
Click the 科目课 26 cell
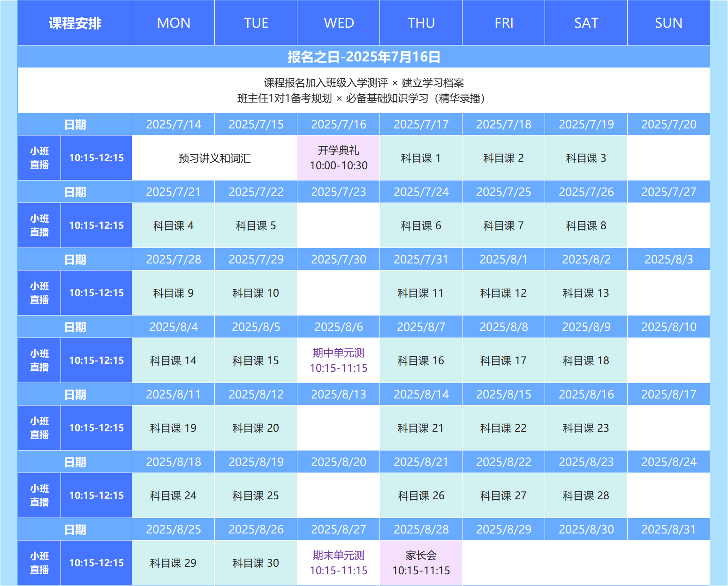tap(421, 496)
